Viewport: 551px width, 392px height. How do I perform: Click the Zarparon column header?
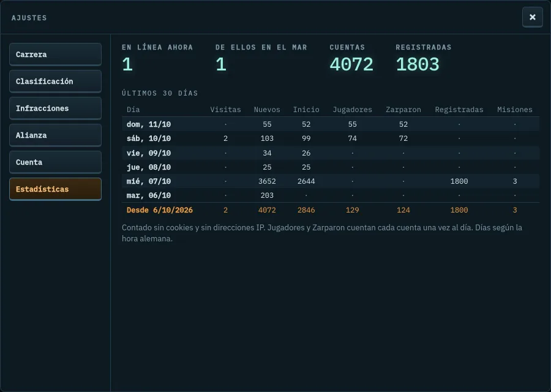403,110
